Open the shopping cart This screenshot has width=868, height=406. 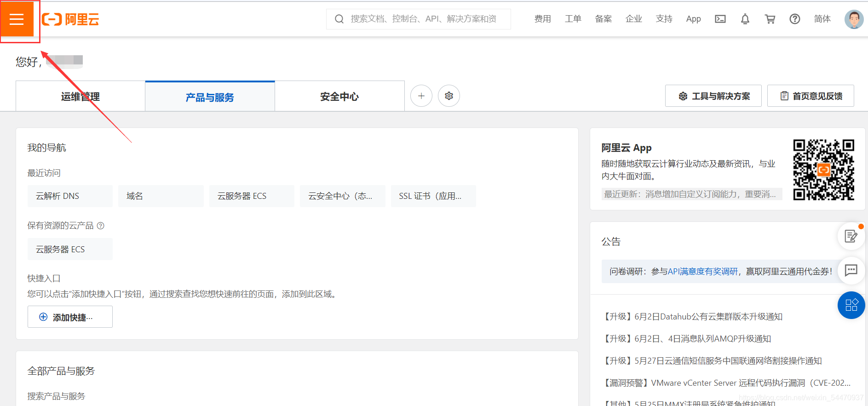pyautogui.click(x=770, y=19)
